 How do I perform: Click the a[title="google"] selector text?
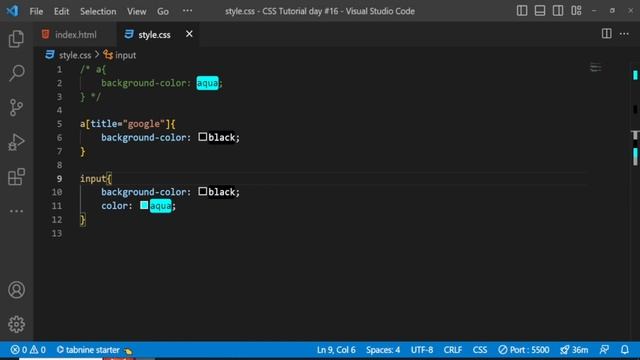pos(127,124)
